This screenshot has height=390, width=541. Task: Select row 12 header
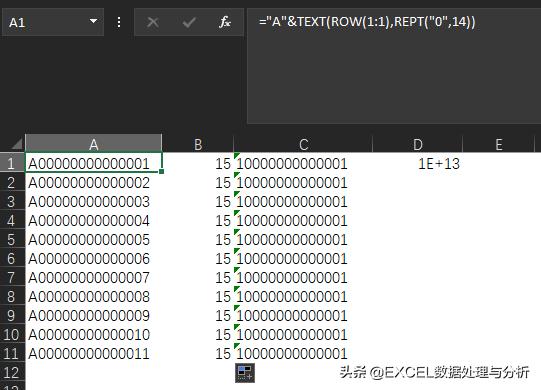[12, 372]
